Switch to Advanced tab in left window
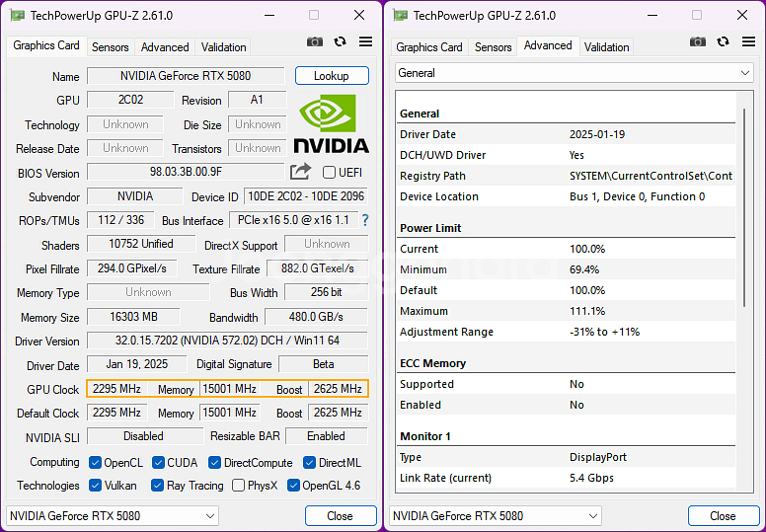The image size is (766, 532). tap(165, 47)
